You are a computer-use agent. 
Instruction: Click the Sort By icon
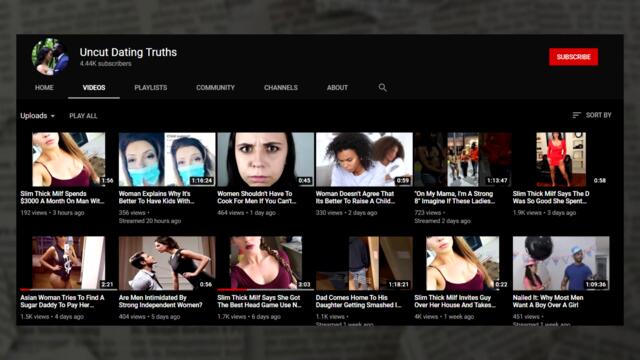pos(576,116)
